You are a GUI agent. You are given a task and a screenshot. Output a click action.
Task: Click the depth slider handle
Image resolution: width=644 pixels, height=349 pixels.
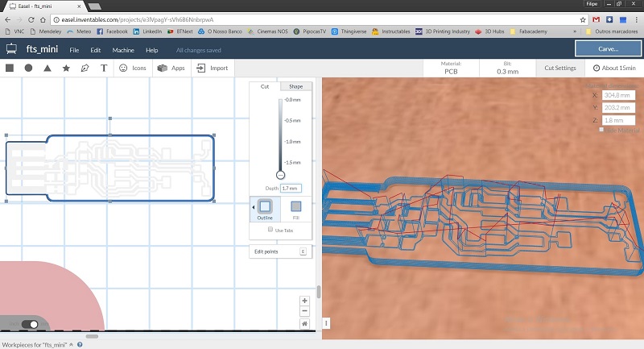[x=280, y=175]
